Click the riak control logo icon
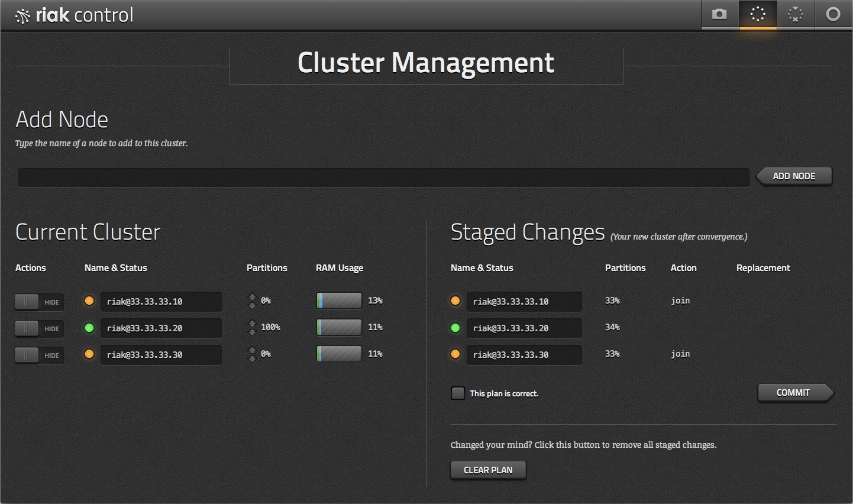This screenshot has width=853, height=504. pyautogui.click(x=24, y=15)
